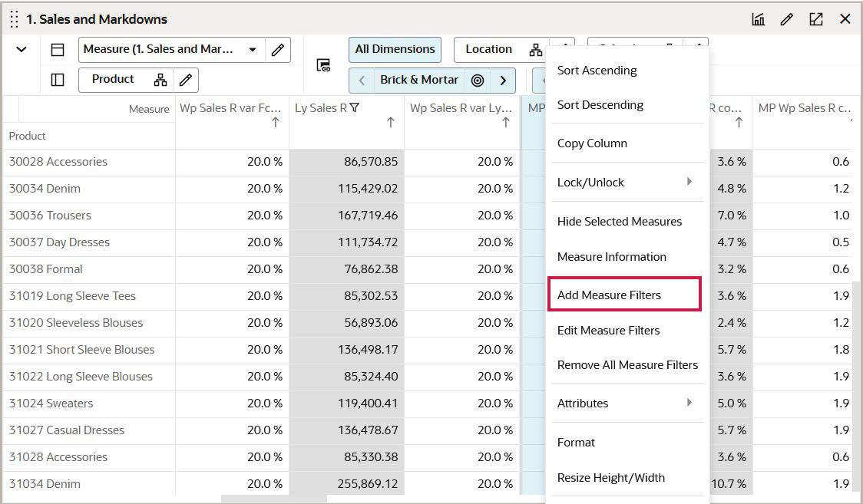Click the pivot options icon left of All Dimensions
The height and width of the screenshot is (504, 863).
[x=322, y=64]
